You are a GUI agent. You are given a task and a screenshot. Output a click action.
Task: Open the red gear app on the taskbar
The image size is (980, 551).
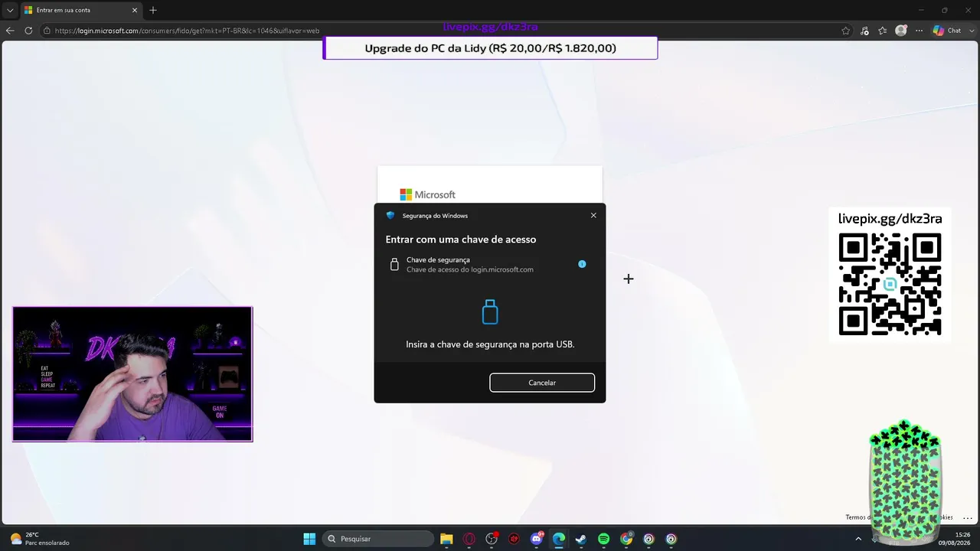click(x=514, y=539)
